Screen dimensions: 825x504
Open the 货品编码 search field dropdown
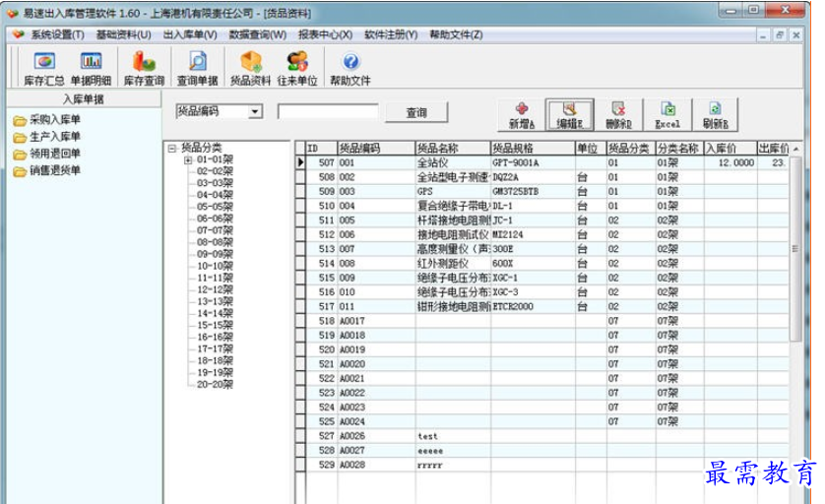255,111
